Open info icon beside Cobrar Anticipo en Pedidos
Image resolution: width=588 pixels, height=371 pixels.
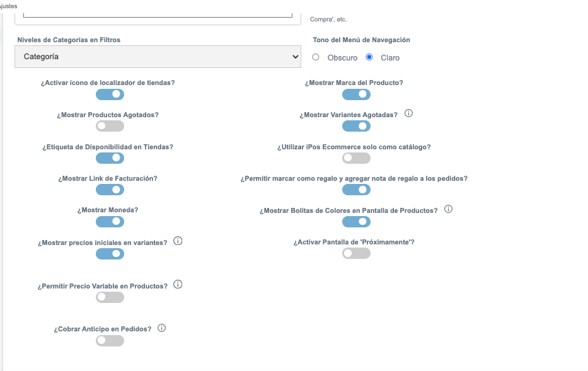point(161,328)
